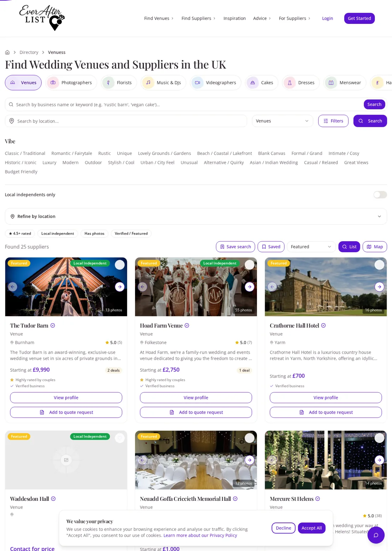This screenshot has height=551, width=392.
Task: Select the Dresses category tab
Action: pyautogui.click(x=301, y=83)
